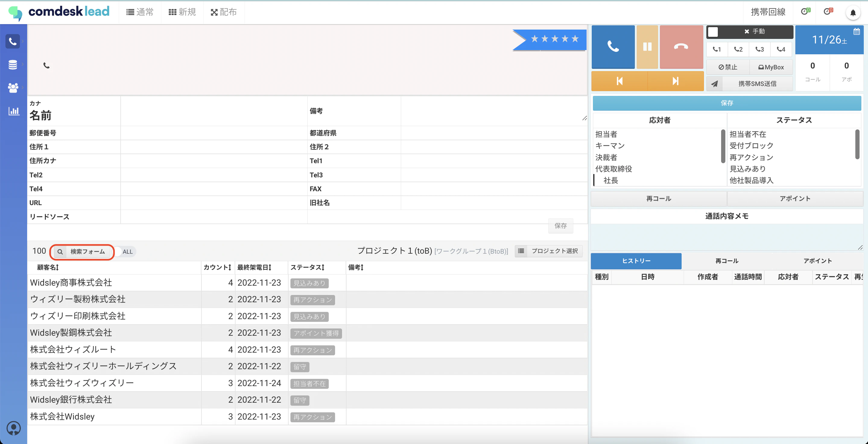Click the 応対者 list scrollbar
The width and height of the screenshot is (868, 444).
(x=723, y=146)
